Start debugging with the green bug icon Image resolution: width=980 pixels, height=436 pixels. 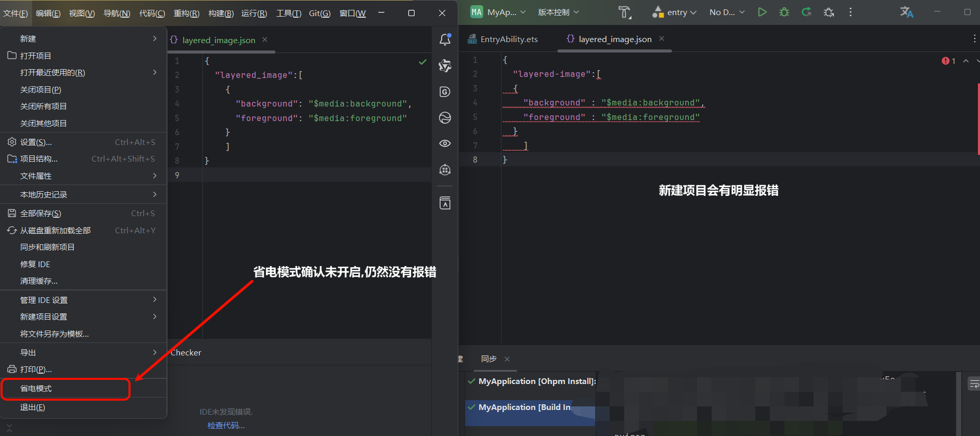point(784,12)
